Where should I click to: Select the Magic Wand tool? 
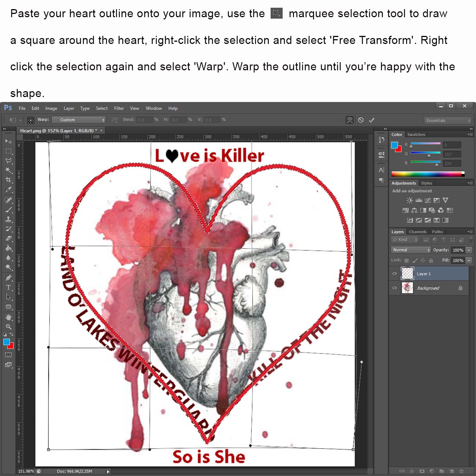pos(8,170)
